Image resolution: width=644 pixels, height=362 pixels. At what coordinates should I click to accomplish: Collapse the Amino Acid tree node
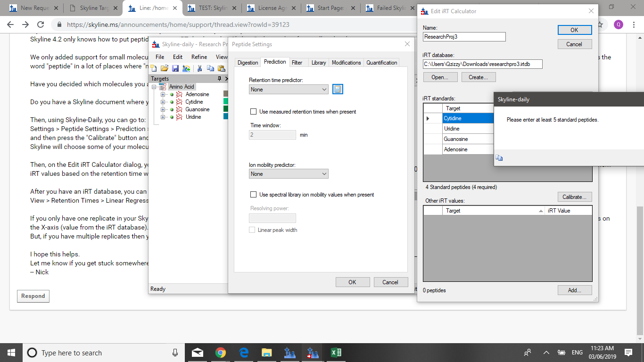pos(154,87)
